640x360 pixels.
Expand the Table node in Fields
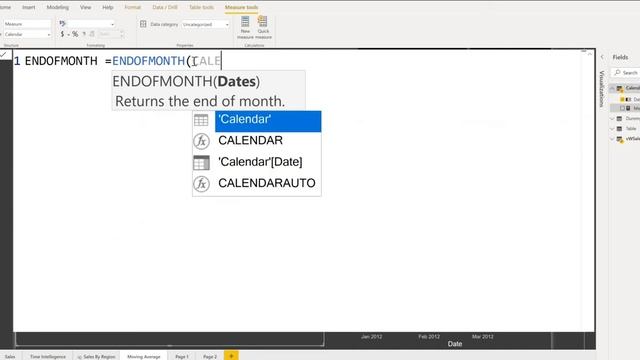[x=612, y=129]
